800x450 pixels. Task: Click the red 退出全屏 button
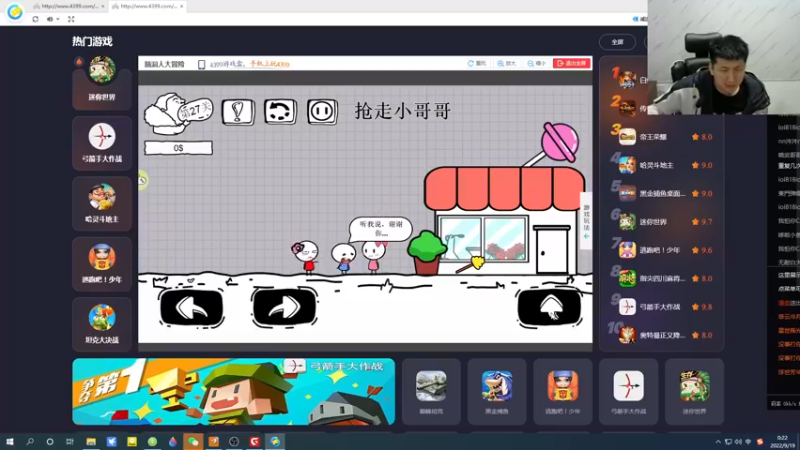pos(571,63)
